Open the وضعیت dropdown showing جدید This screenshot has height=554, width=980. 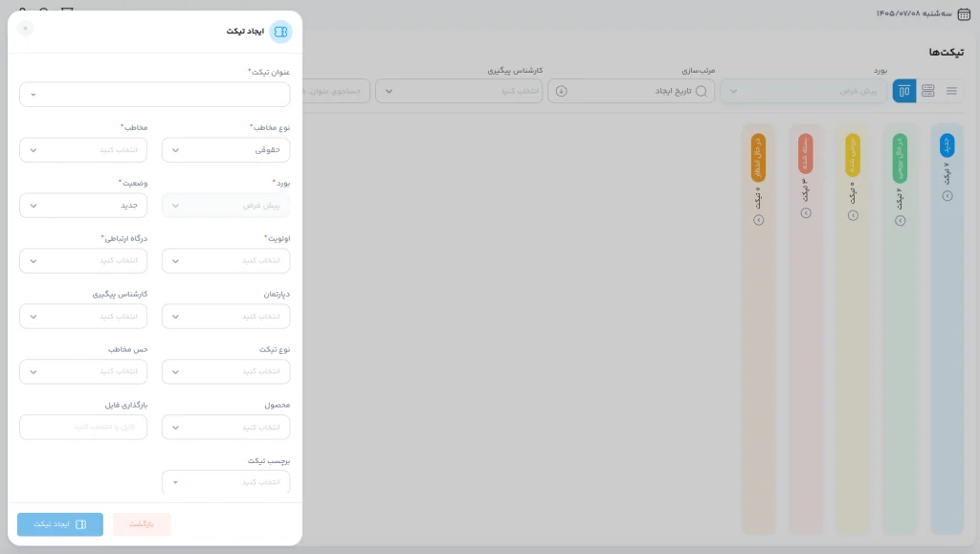click(x=83, y=206)
